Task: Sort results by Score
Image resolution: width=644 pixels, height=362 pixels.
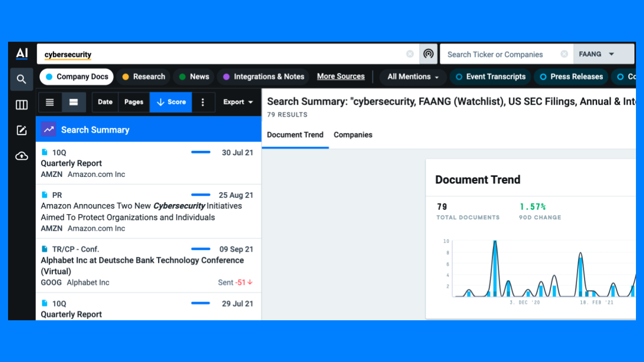Action: click(x=171, y=102)
